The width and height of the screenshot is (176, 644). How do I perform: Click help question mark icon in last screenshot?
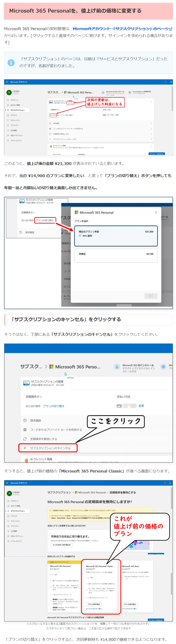165,483
